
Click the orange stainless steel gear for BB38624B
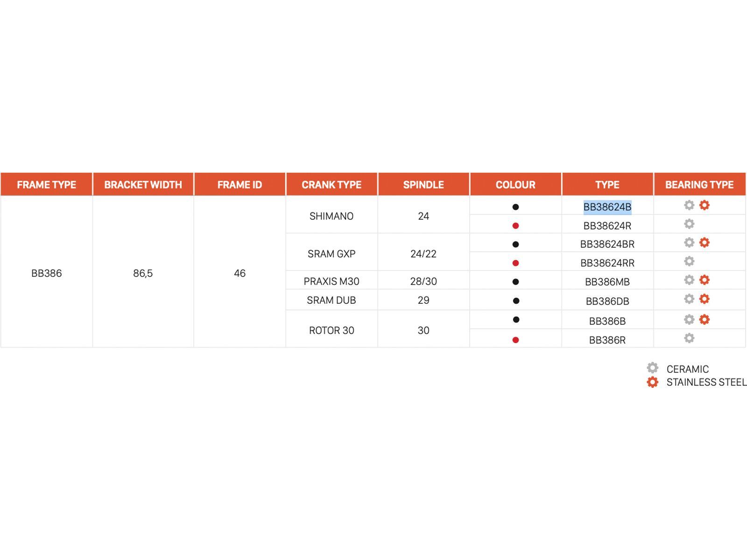pyautogui.click(x=704, y=205)
